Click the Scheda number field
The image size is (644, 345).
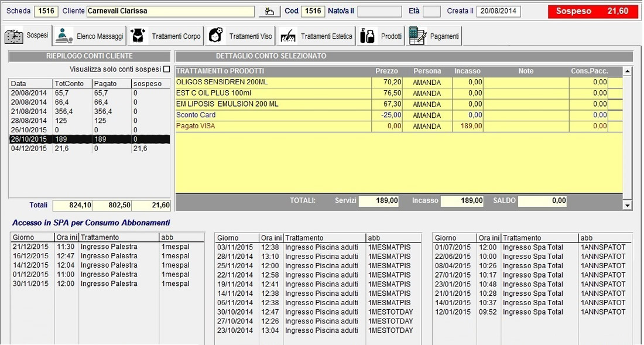(46, 11)
